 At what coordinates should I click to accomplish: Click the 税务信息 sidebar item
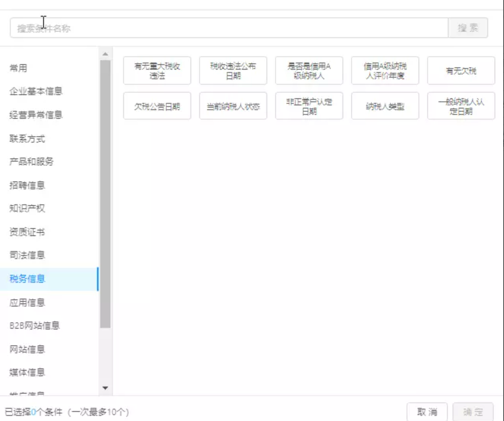click(27, 279)
